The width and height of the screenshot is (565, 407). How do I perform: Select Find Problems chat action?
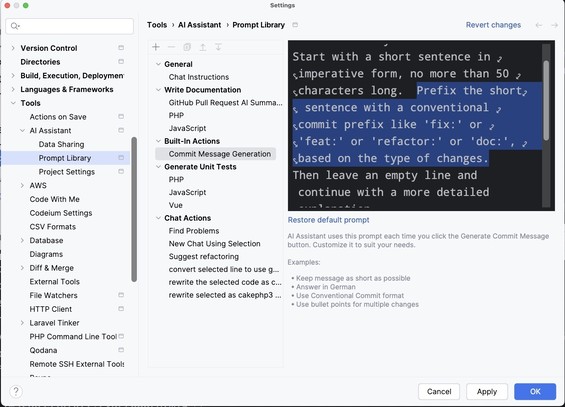point(193,231)
